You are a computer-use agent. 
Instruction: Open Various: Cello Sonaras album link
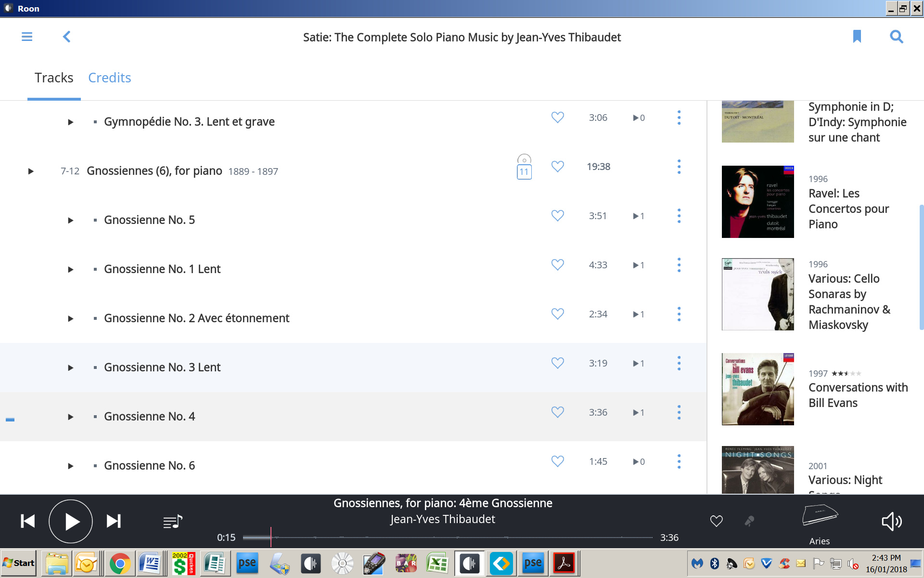(x=849, y=302)
